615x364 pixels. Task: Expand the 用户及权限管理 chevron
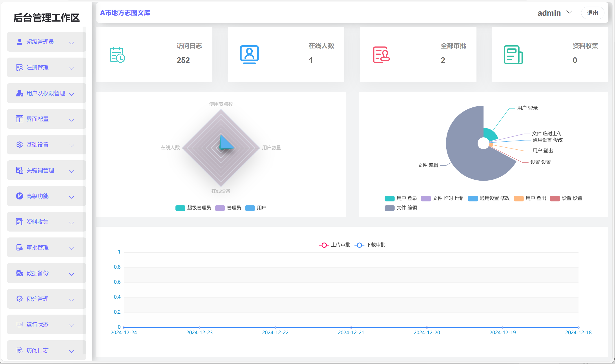[x=71, y=94]
